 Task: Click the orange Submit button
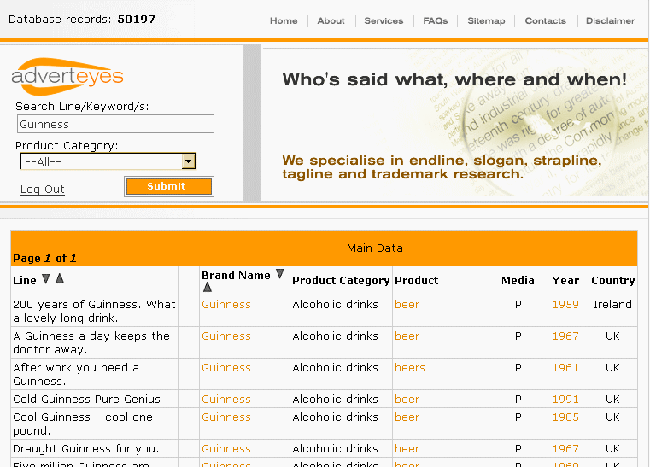(x=169, y=186)
